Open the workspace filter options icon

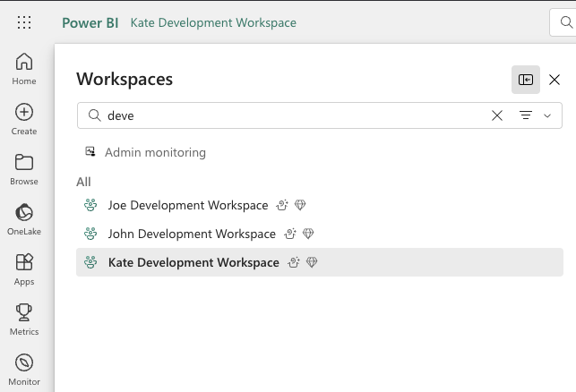[526, 115]
